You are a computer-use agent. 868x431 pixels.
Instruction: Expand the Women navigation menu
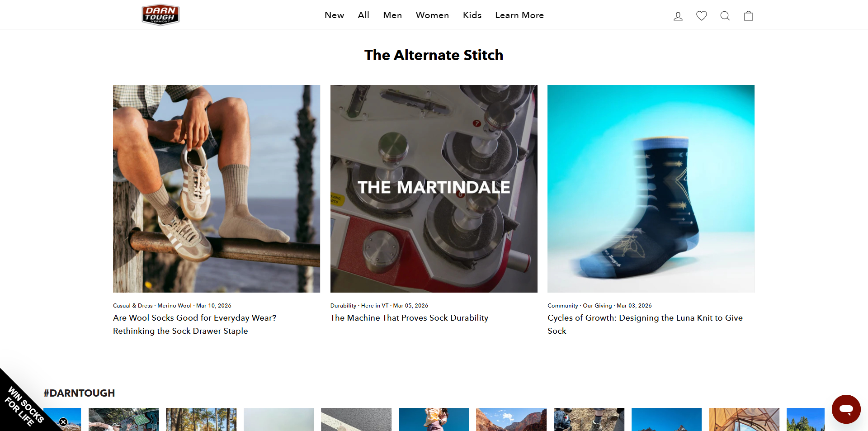point(432,15)
